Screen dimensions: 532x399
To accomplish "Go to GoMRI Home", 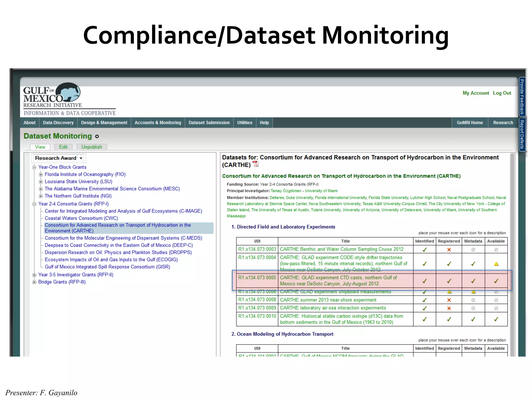I will 470,123.
